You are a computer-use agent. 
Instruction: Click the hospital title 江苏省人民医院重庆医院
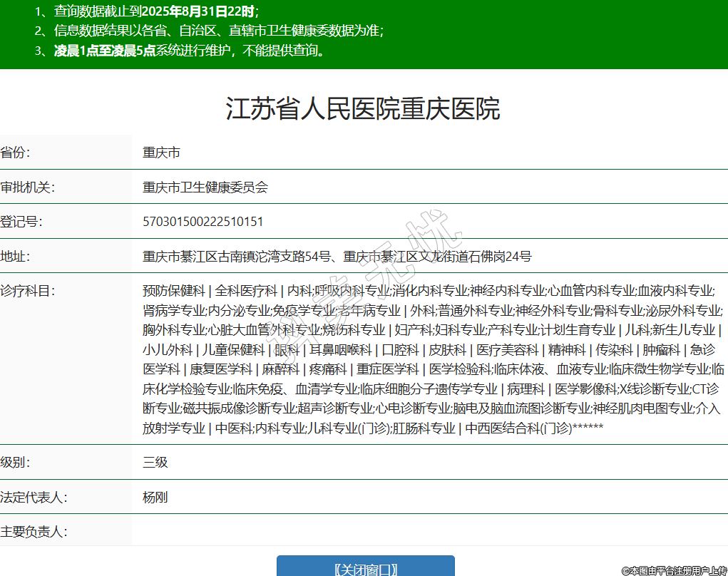[363, 109]
